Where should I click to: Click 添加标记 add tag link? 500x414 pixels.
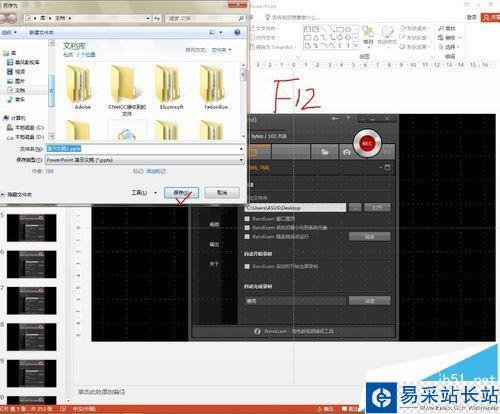point(156,171)
